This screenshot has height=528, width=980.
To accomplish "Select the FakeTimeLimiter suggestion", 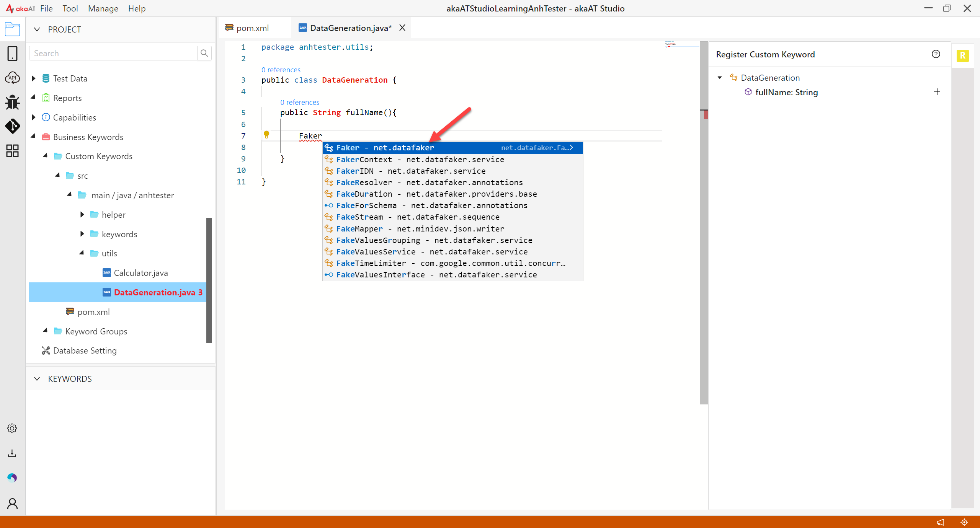I will tap(452, 263).
